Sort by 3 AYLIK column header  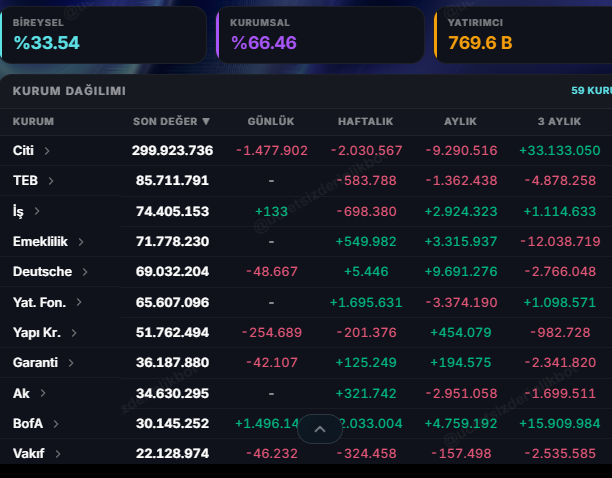pos(559,121)
